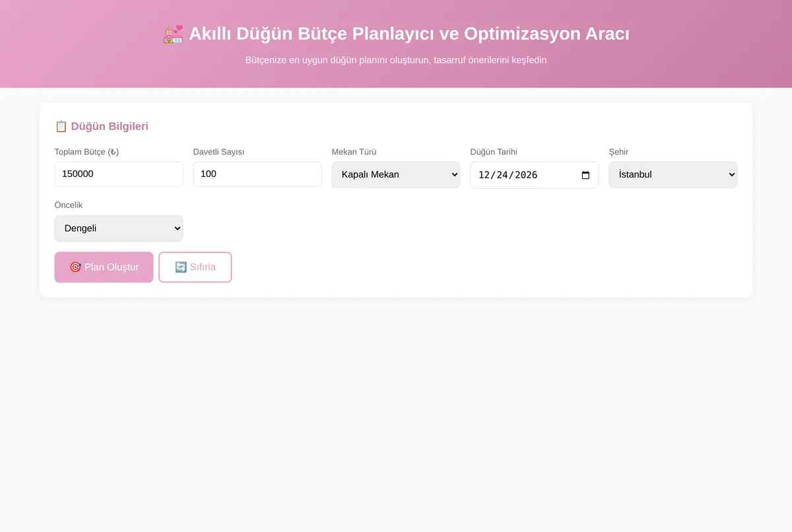Open the Mekan Türü dropdown
Viewport: 792px width, 532px height.
[396, 175]
